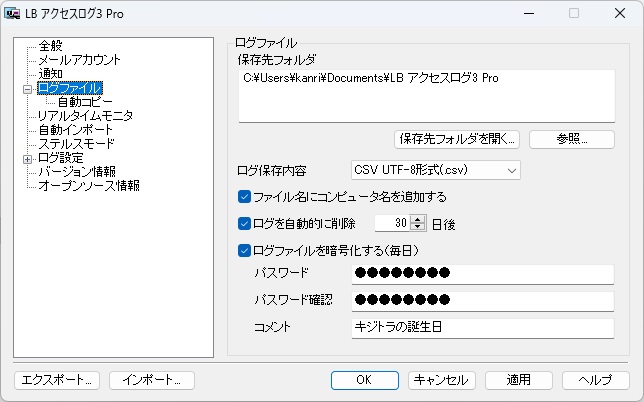Open the ログ保存内容 format dropdown
Screen dimensions: 644x402
(436, 170)
